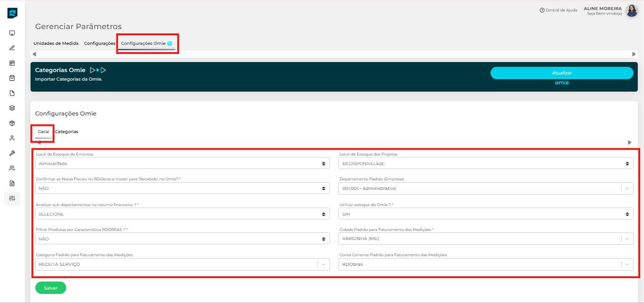Open the Utilizar estoque da Omie dropdown

[x=486, y=214]
